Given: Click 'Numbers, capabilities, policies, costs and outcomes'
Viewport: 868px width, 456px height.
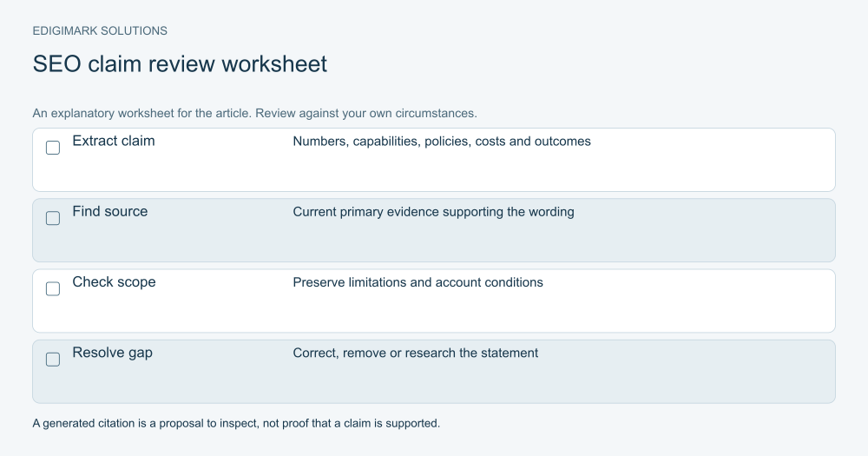Looking at the screenshot, I should [x=442, y=142].
